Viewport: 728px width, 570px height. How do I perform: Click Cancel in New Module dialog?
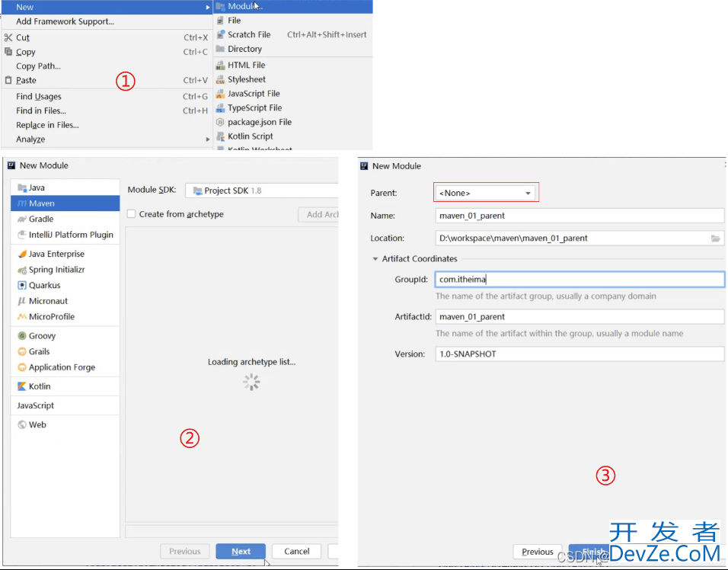297,552
